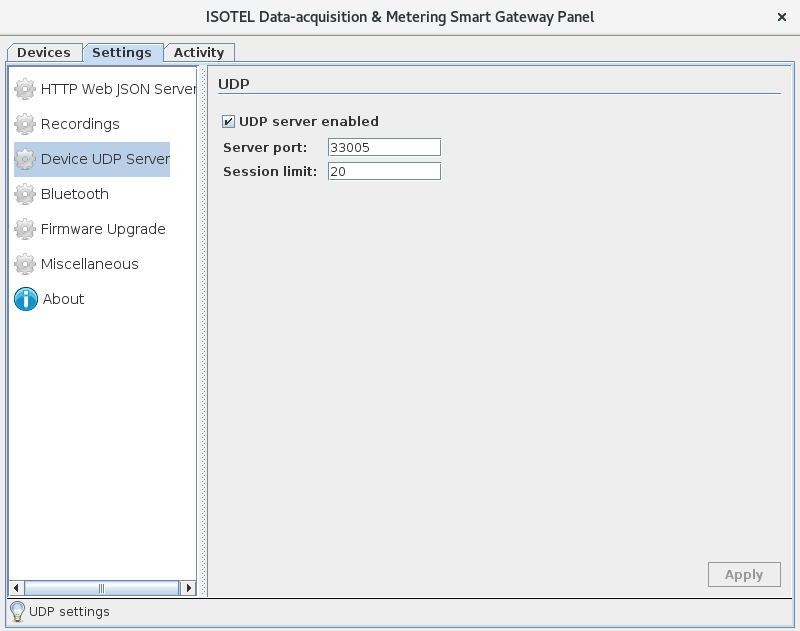Click the gear icon next to Miscellaneous
The image size is (800, 631).
point(25,264)
